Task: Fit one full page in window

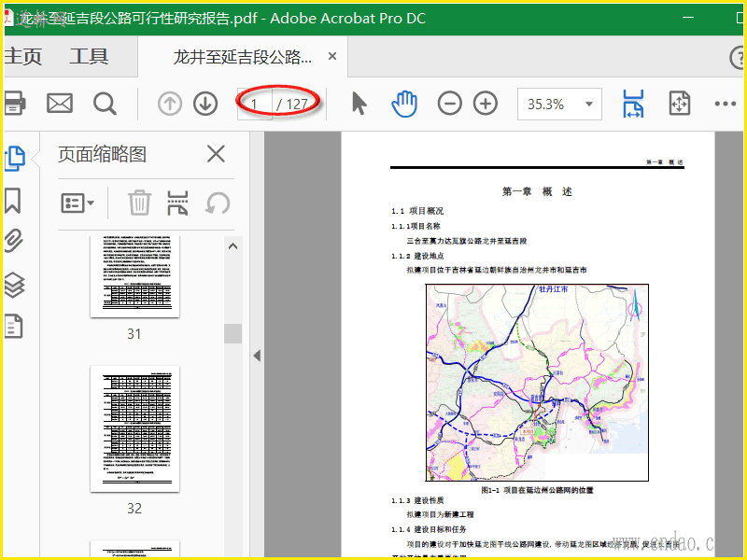Action: tap(680, 104)
